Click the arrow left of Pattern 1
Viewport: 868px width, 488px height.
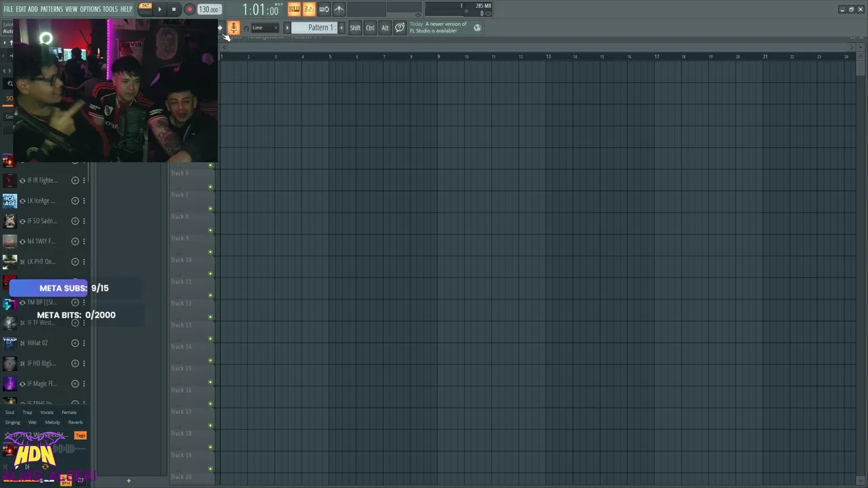point(287,28)
